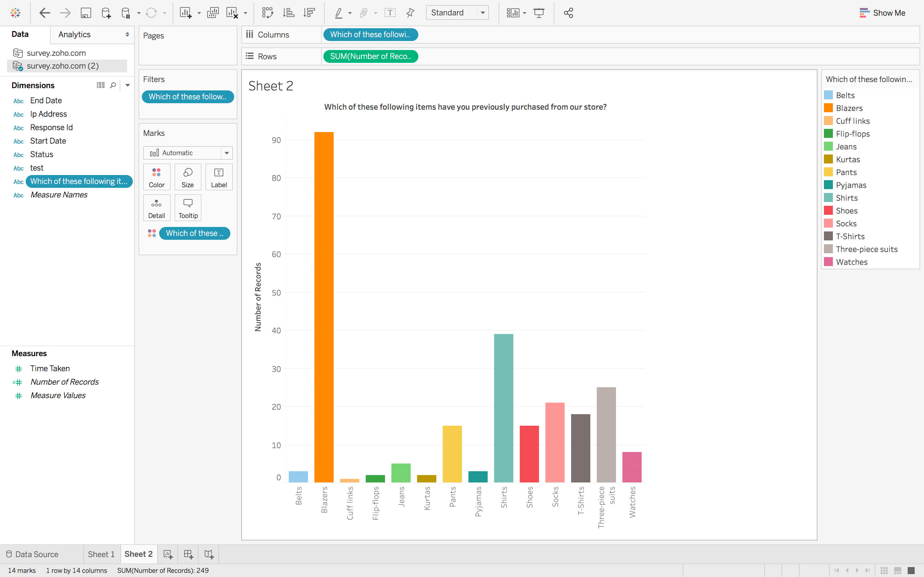This screenshot has height=577, width=924.
Task: Click the Undo back arrow icon
Action: [x=45, y=13]
